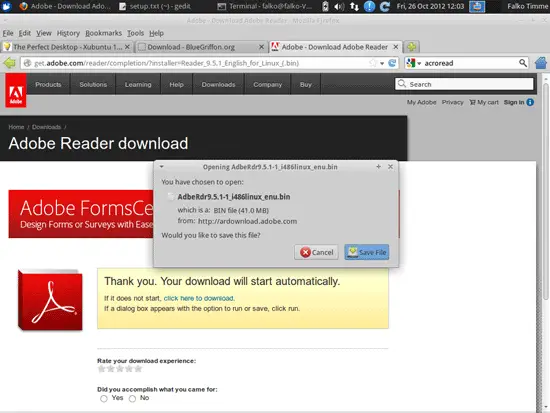Close the Adobe Download Reader tab
Viewport: 550px width, 413px height.
click(396, 47)
